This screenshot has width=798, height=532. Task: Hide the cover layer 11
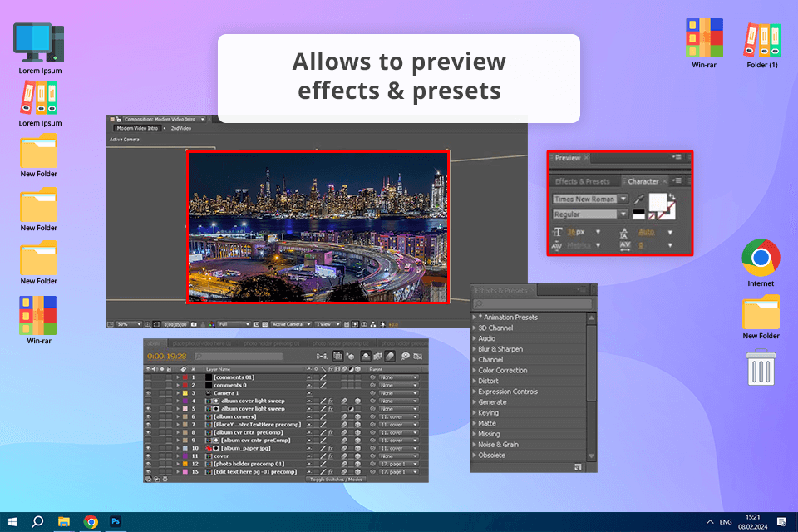(x=148, y=456)
